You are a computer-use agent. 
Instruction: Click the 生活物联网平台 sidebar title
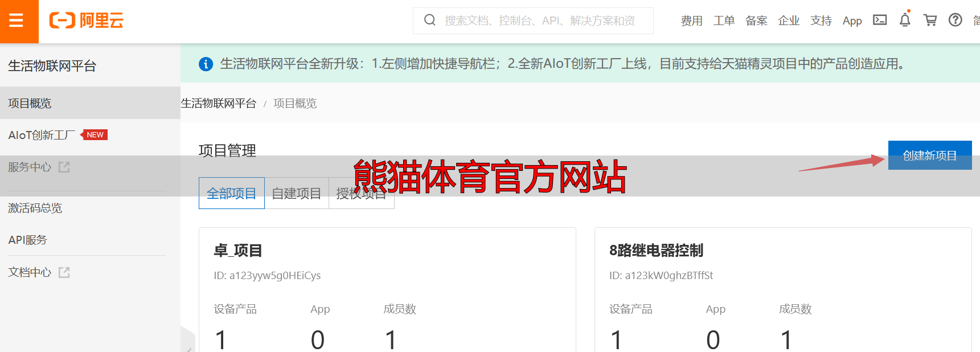[52, 66]
